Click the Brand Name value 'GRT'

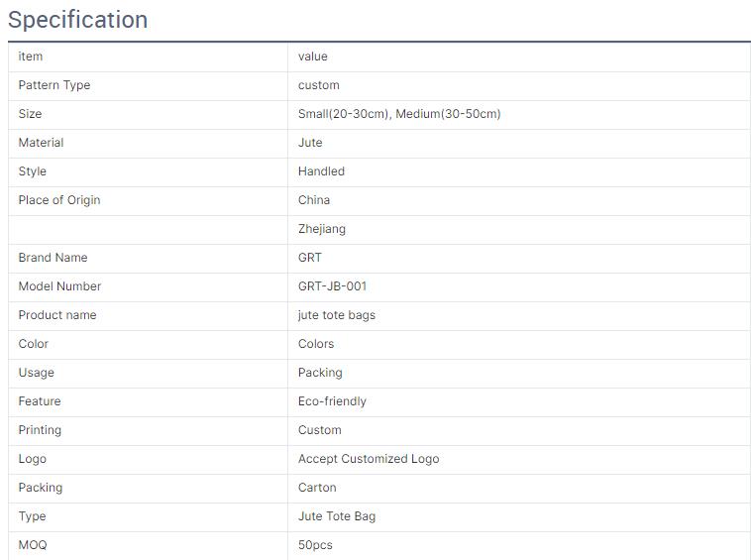pyautogui.click(x=310, y=258)
